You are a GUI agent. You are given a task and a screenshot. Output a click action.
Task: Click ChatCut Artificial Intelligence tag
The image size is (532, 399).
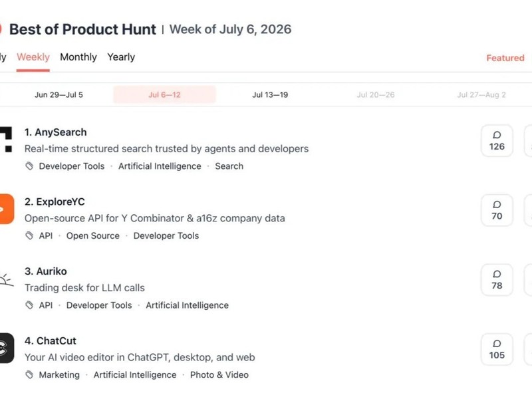135,375
